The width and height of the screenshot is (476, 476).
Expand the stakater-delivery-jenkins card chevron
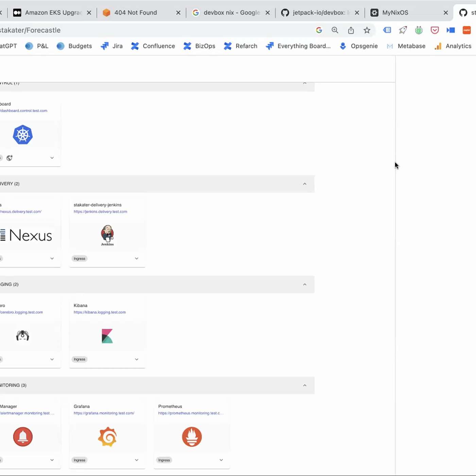137,258
